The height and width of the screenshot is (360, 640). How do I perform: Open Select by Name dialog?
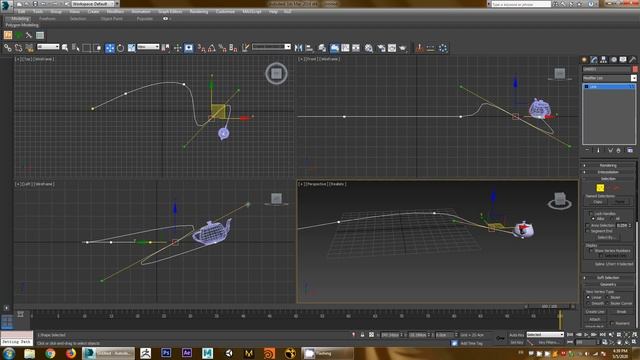tap(76, 48)
